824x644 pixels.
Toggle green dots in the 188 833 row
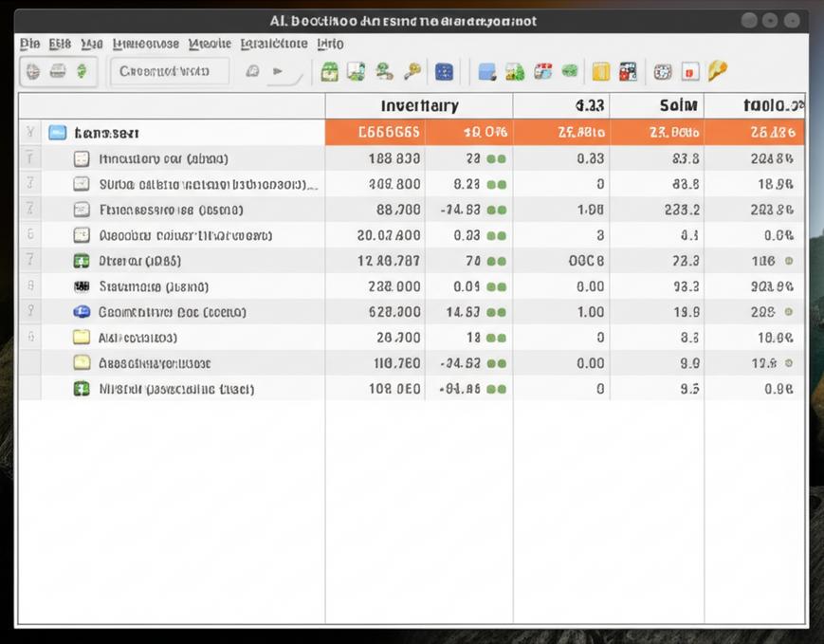pos(496,158)
